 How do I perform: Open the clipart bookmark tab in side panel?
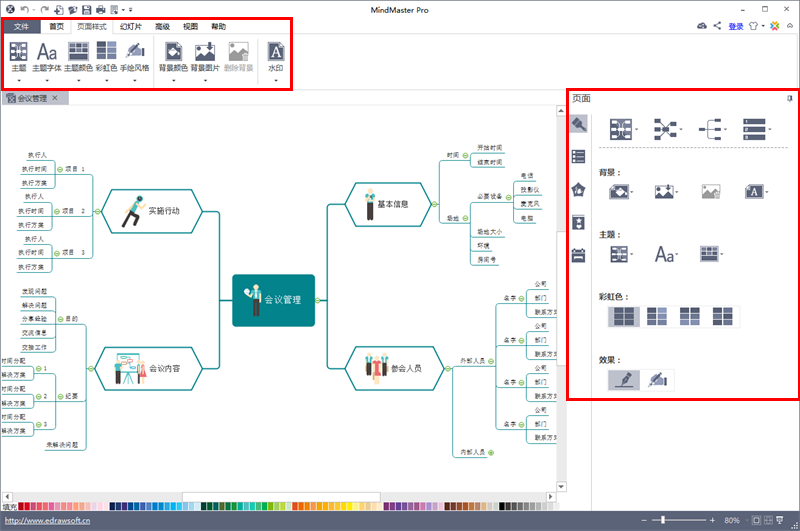pos(579,223)
